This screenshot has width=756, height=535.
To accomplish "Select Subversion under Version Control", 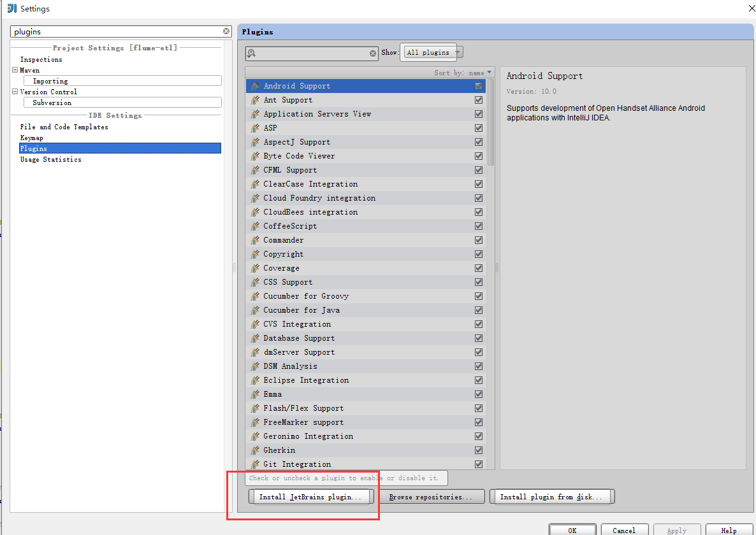I will (x=122, y=103).
